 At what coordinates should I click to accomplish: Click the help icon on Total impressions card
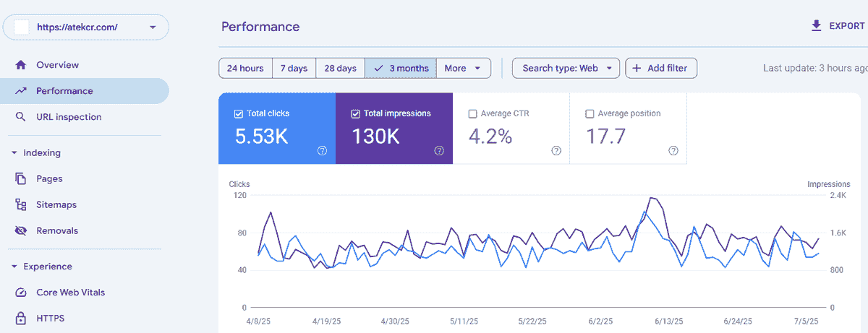[x=439, y=151]
